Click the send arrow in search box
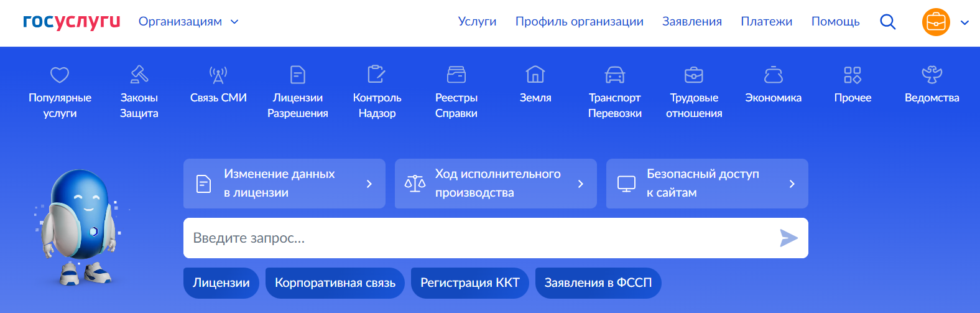 pyautogui.click(x=788, y=238)
